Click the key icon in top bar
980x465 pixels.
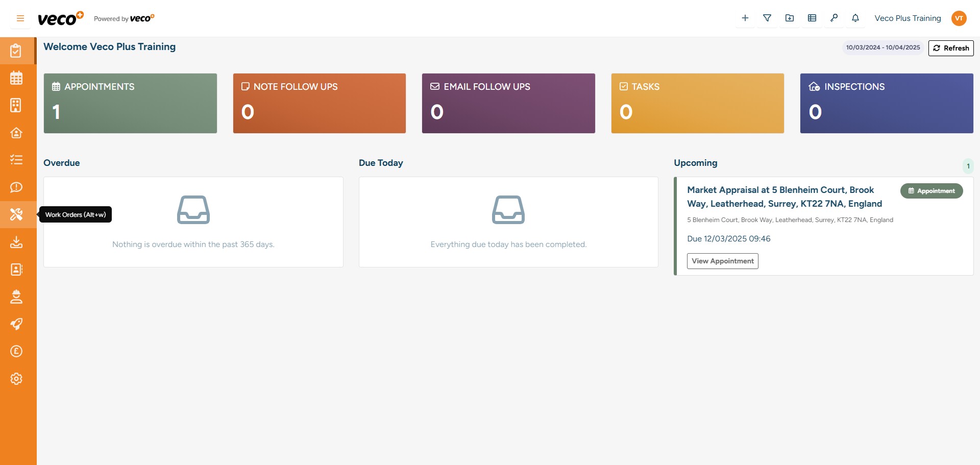[x=834, y=18]
